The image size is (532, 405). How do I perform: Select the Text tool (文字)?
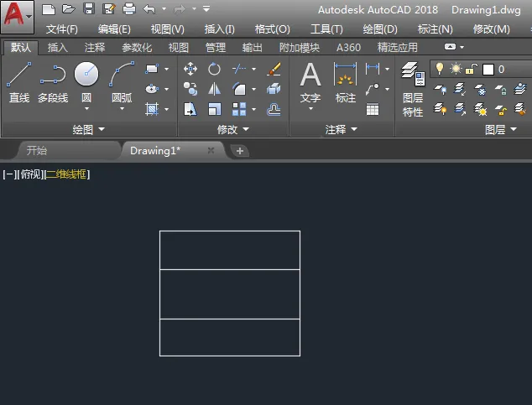tap(310, 83)
